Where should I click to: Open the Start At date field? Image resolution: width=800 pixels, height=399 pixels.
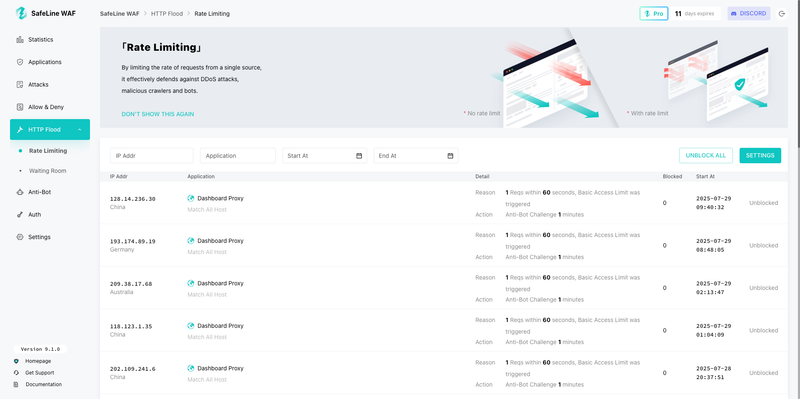[x=324, y=156]
